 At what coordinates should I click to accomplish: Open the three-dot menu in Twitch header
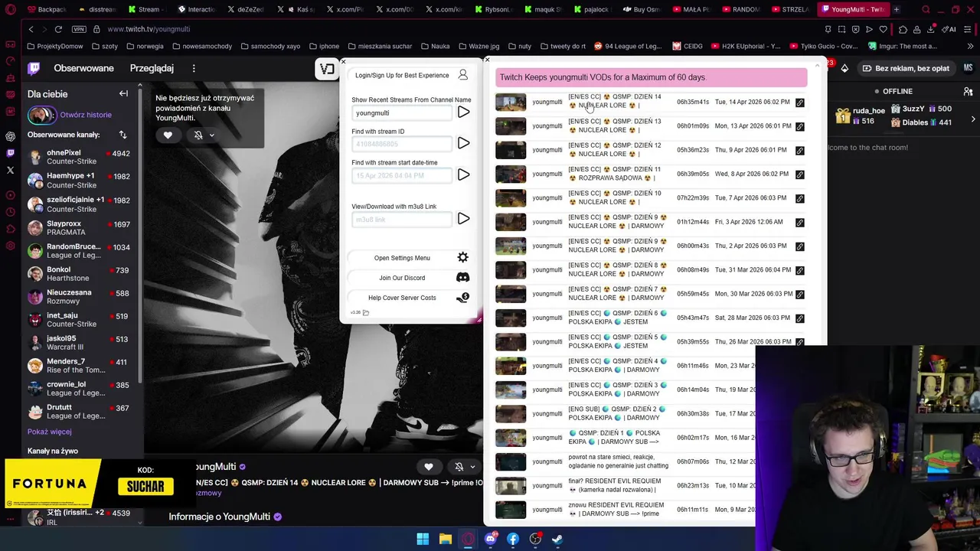tap(194, 68)
